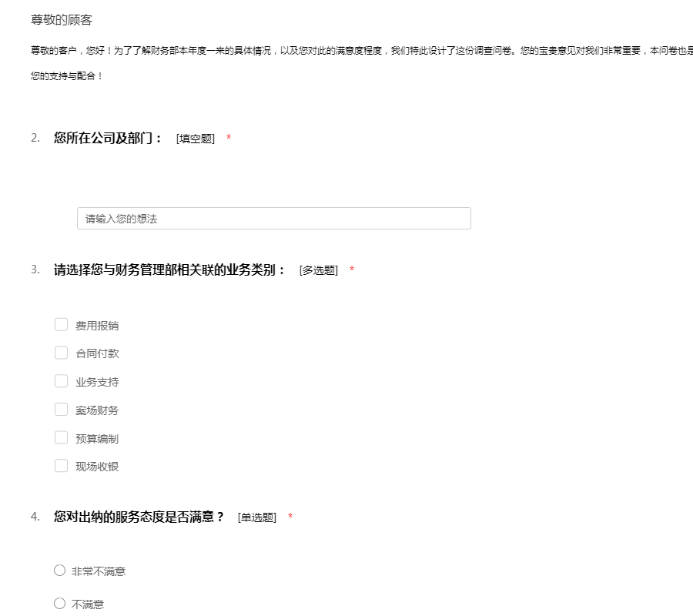Click the 请选择您与财务管理部相关联的业务类别 question title

[x=169, y=270]
